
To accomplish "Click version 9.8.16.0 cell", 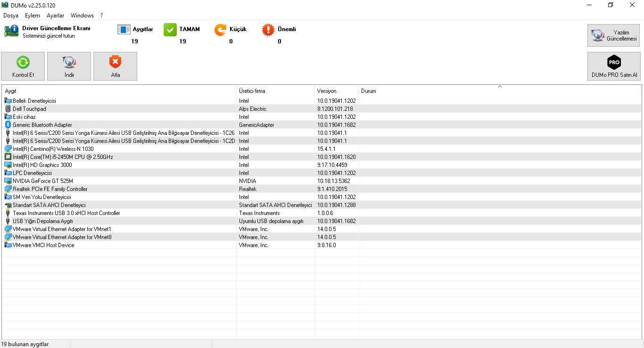I will (326, 245).
